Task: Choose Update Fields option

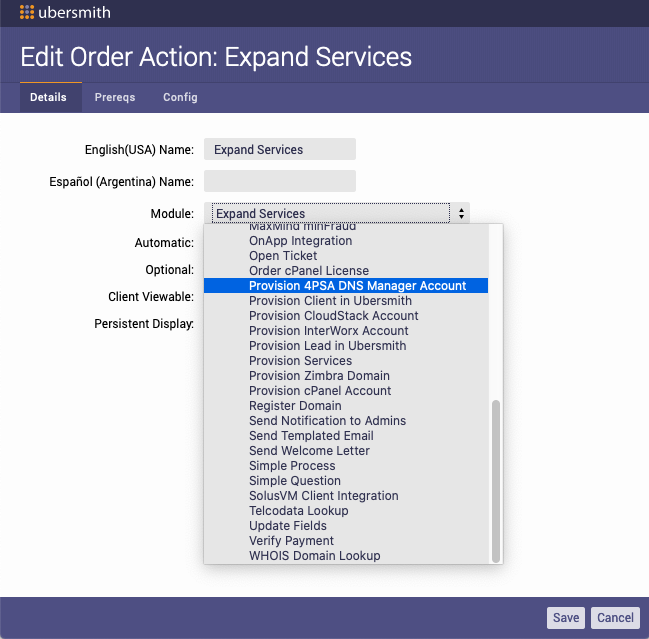Action: (346, 526)
